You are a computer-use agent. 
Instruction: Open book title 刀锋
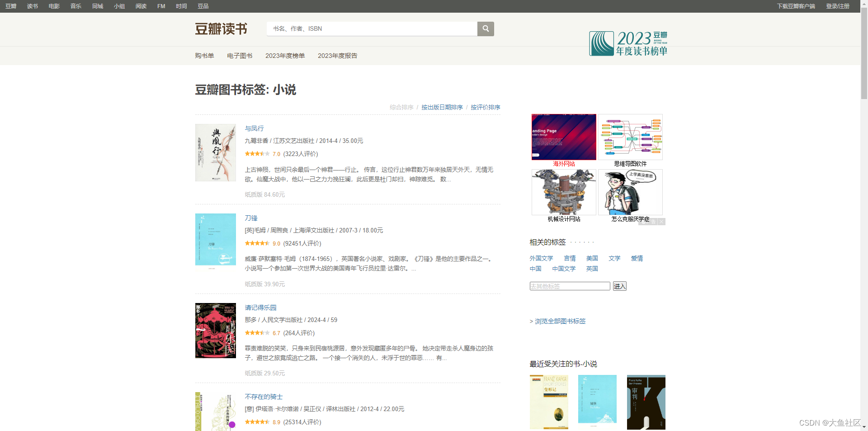(x=251, y=218)
